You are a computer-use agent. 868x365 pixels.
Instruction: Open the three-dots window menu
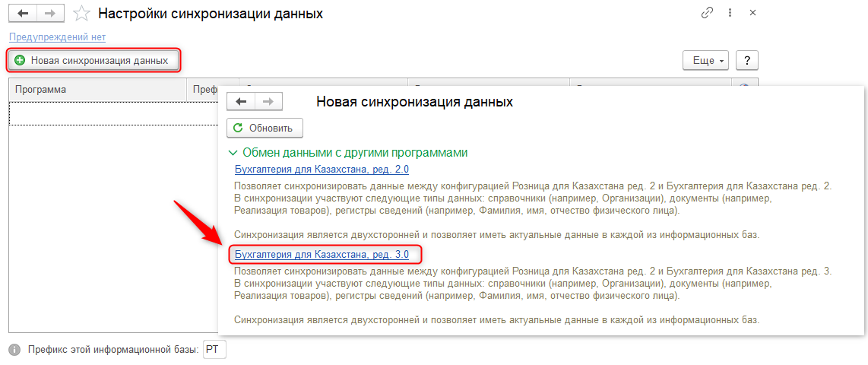(730, 13)
